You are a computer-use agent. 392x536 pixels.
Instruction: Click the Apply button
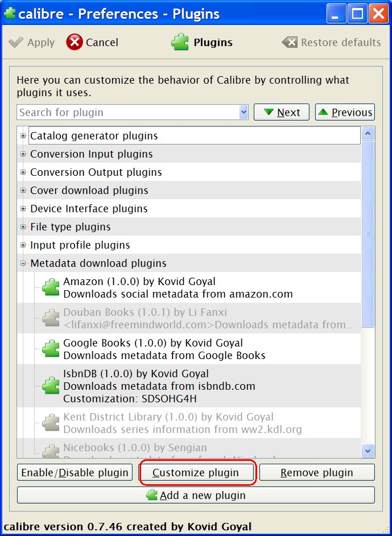(31, 42)
